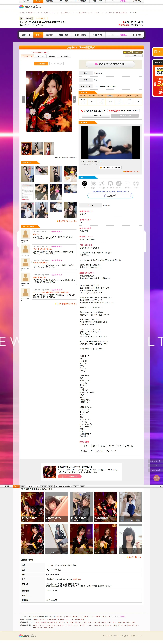This screenshot has width=163, height=644.
Task: Click the ぬきなび logo in the header
Action: (x=30, y=7)
